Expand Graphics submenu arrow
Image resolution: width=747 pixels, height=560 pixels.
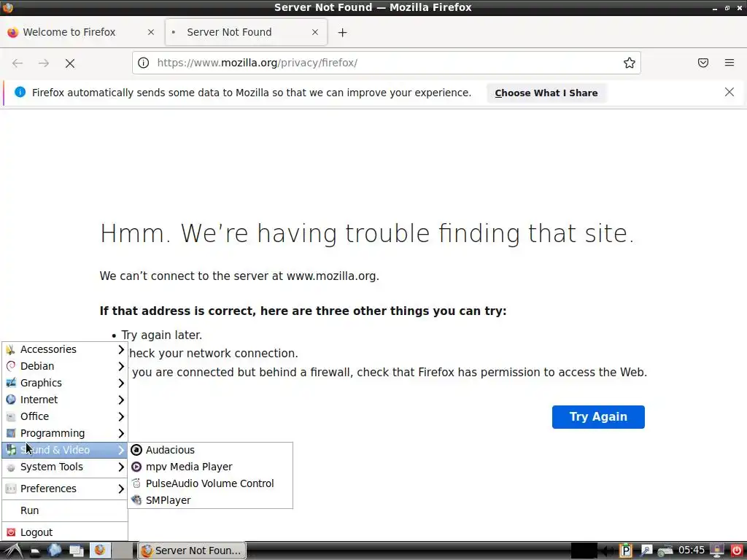point(121,383)
